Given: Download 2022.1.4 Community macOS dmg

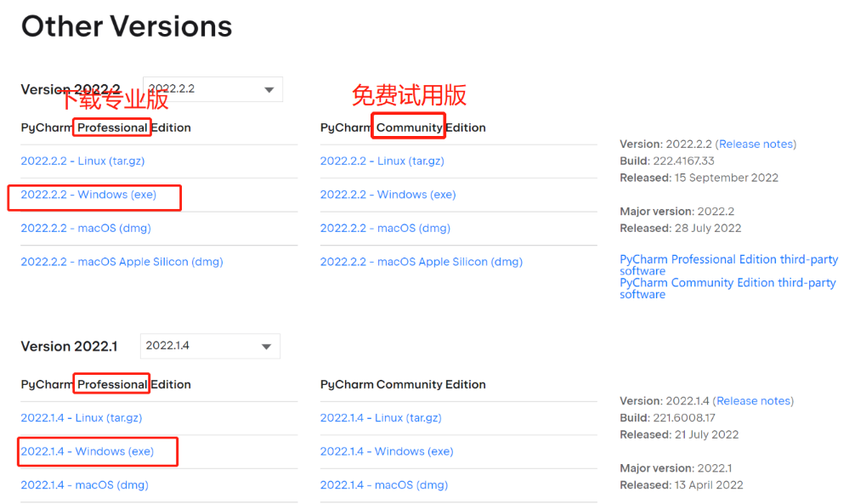Looking at the screenshot, I should click(x=383, y=485).
